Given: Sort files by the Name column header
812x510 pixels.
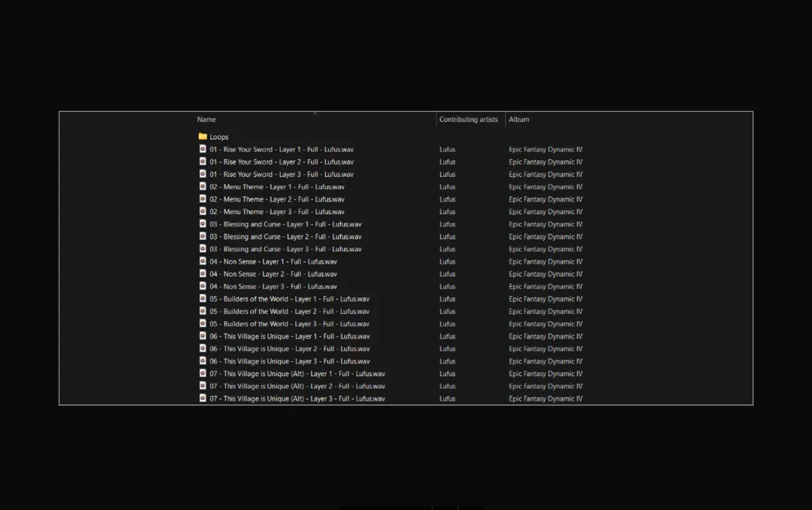Looking at the screenshot, I should 206,119.
